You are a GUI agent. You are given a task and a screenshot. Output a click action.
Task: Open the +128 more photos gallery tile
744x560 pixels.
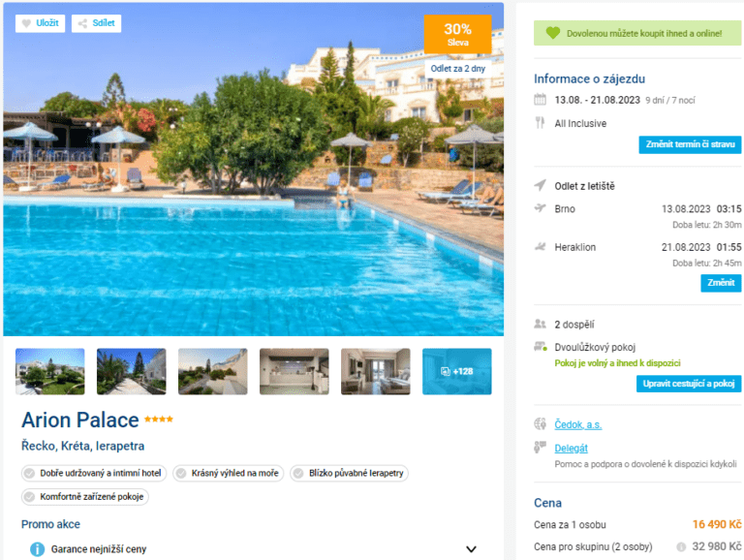pyautogui.click(x=457, y=372)
